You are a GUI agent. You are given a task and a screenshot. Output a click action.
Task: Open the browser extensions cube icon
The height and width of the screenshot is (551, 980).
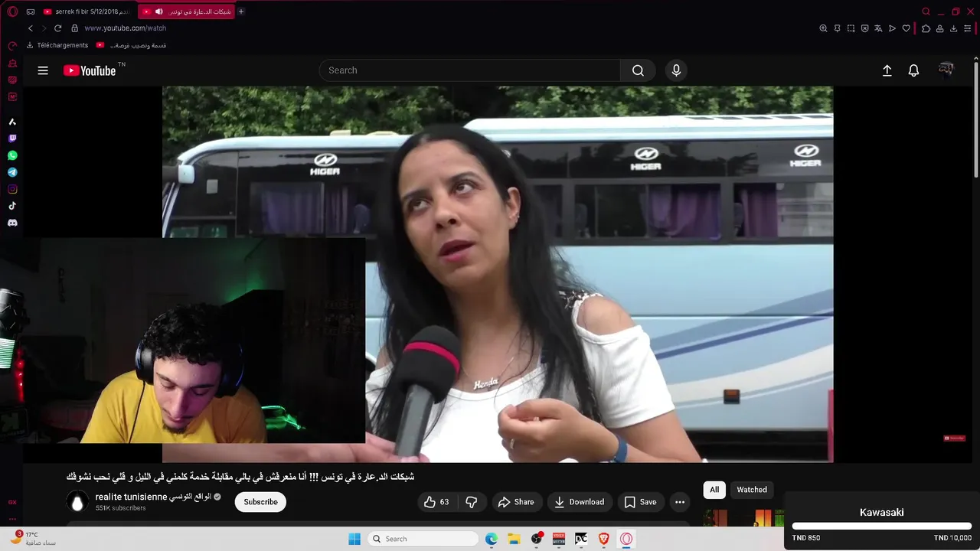(926, 28)
